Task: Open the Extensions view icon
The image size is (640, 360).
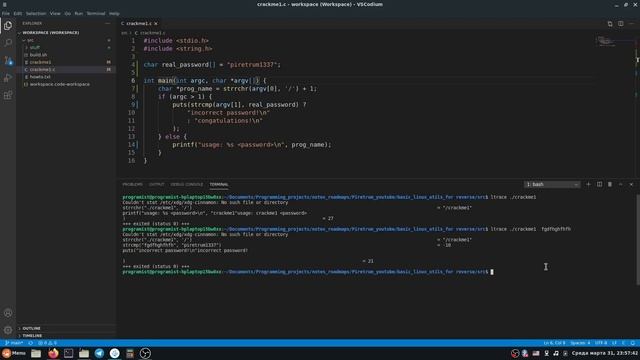Action: [x=8, y=95]
